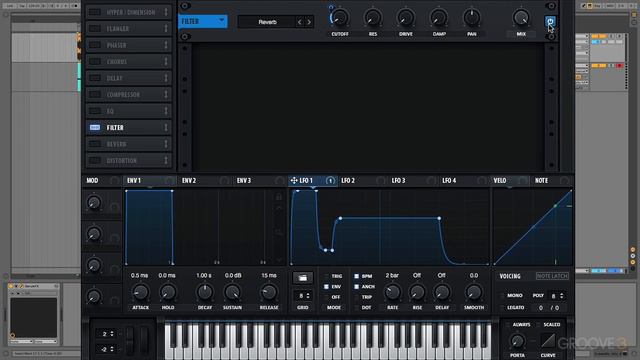Click the portamento Curve shape display

tap(548, 341)
